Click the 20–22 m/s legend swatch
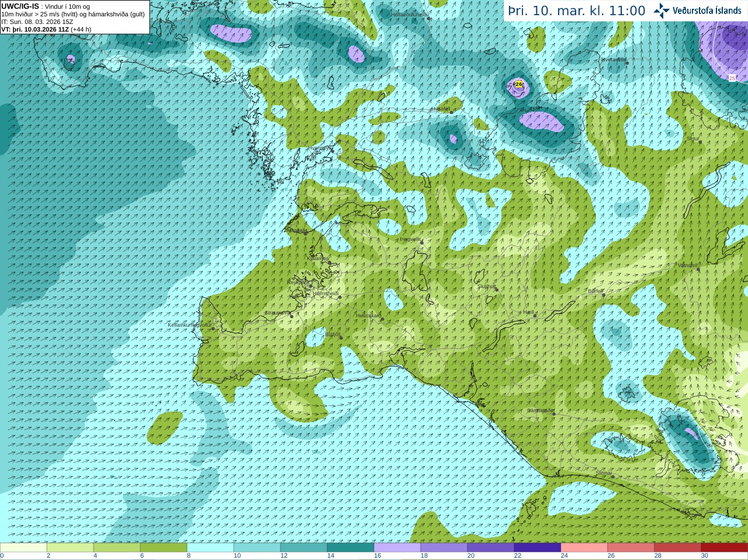Screen dimensions: 748x560 coord(491,548)
